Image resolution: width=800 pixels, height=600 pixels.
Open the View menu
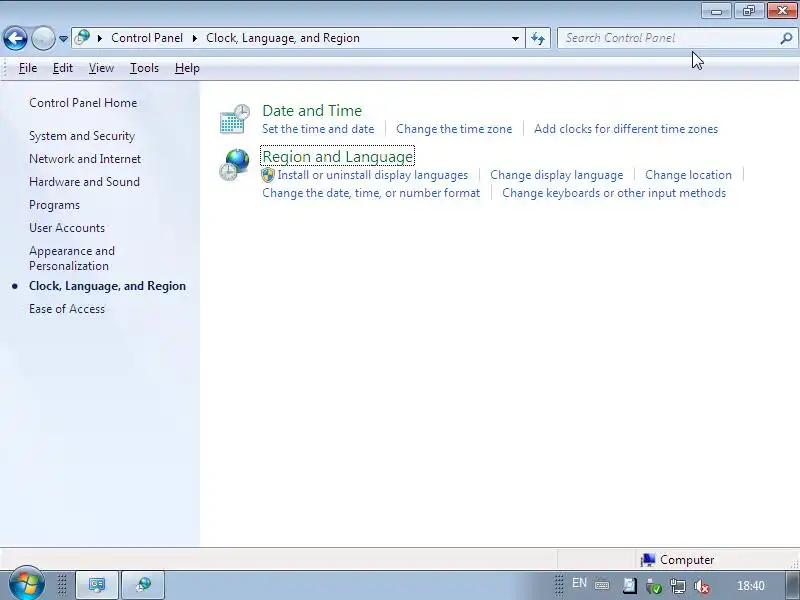(x=101, y=68)
